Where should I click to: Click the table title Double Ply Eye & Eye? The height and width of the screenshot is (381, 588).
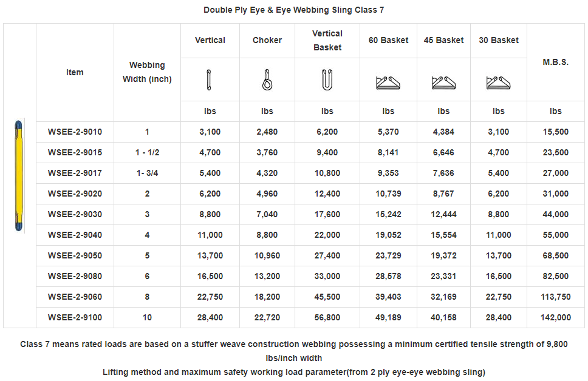click(x=293, y=10)
